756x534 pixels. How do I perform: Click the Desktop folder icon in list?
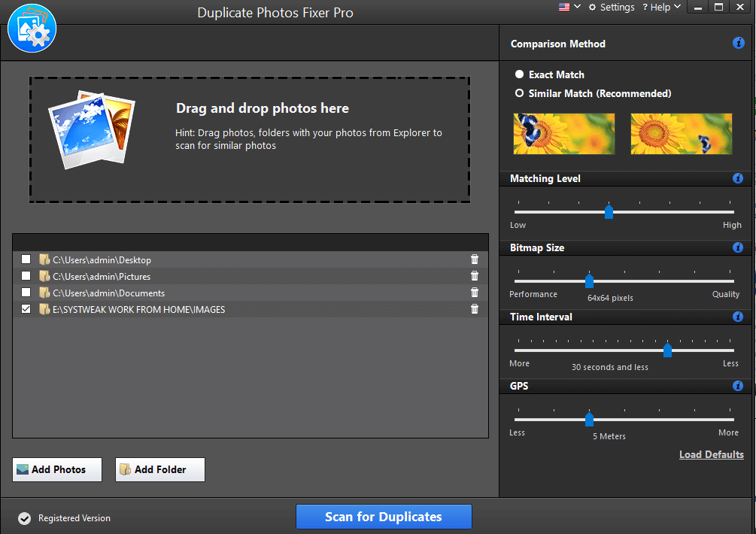pyautogui.click(x=44, y=259)
